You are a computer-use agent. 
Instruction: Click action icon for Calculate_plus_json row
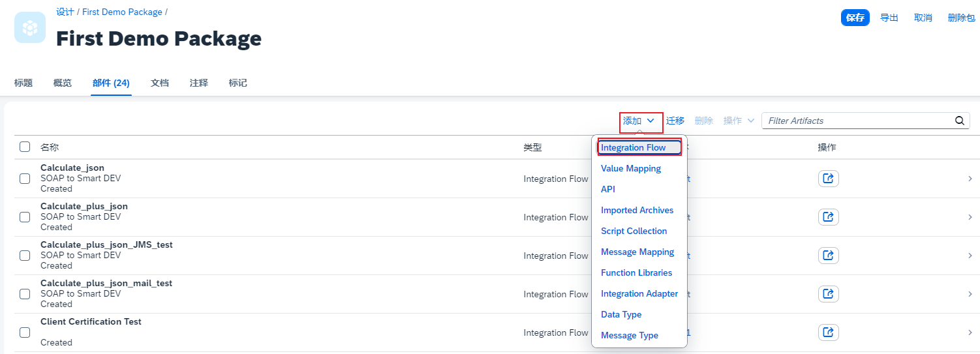pyautogui.click(x=829, y=217)
